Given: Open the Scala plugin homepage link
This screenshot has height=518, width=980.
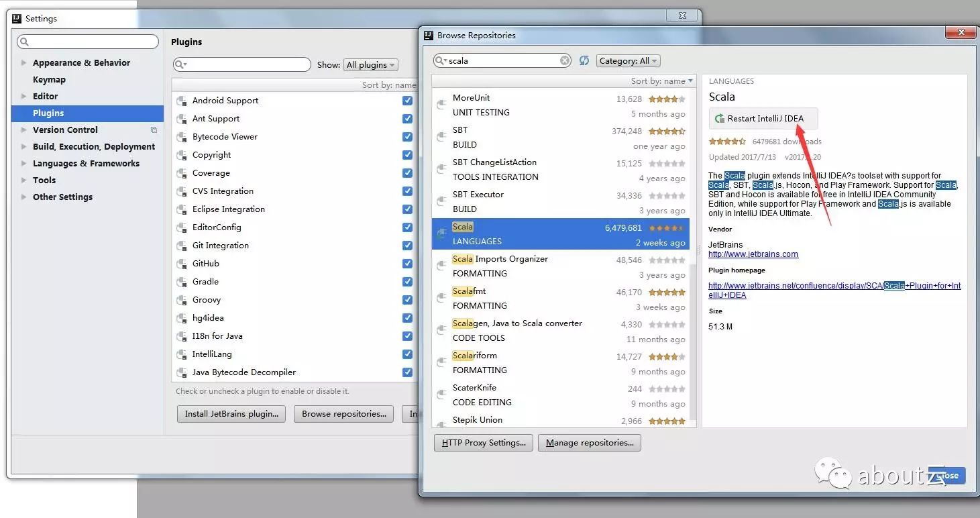Looking at the screenshot, I should point(834,290).
